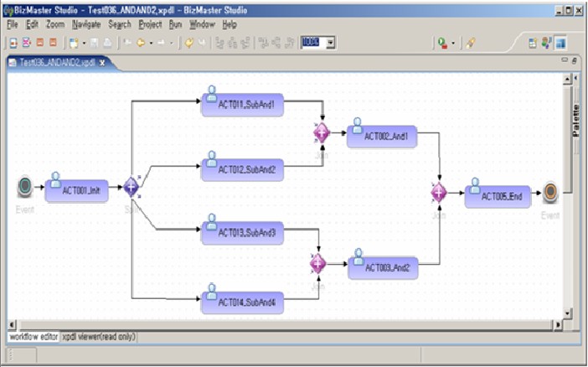The height and width of the screenshot is (367, 588).
Task: Select the ACT013_SubAnd3 activity
Action: click(x=243, y=233)
